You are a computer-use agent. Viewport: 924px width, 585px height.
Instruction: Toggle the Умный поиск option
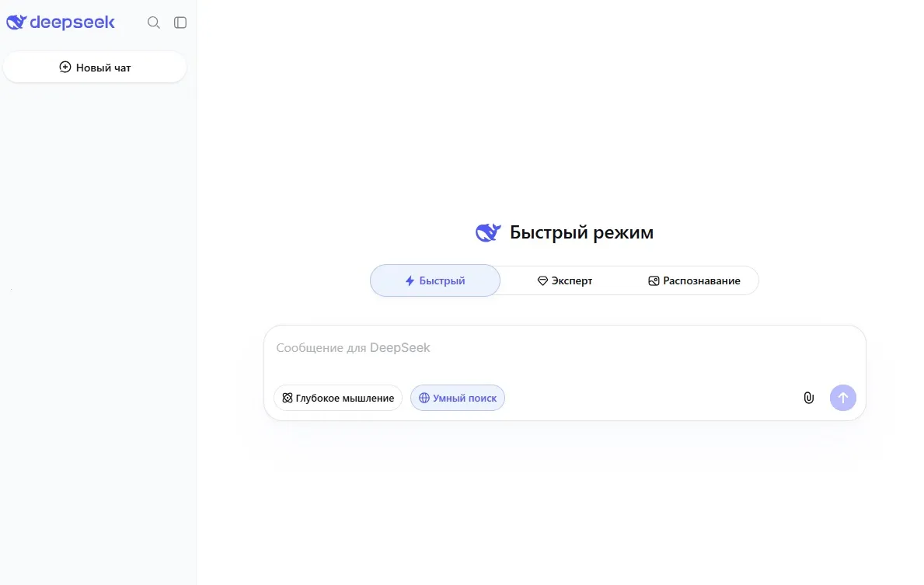(457, 398)
